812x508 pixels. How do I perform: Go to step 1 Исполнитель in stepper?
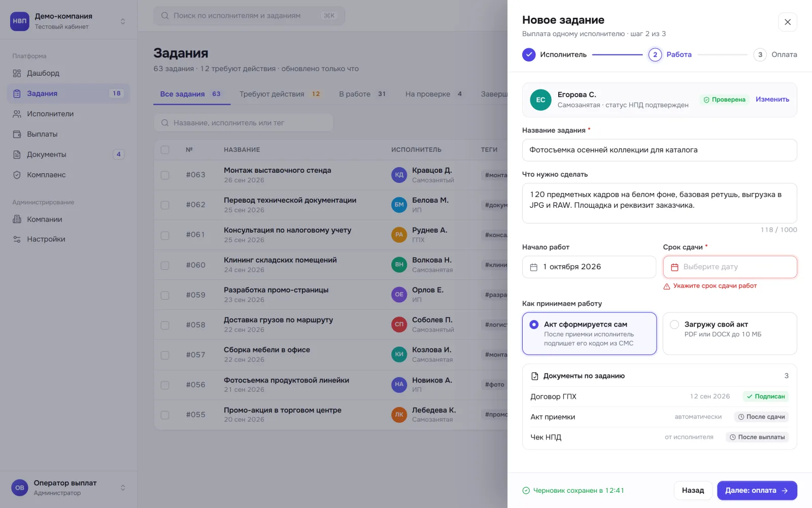click(x=555, y=55)
